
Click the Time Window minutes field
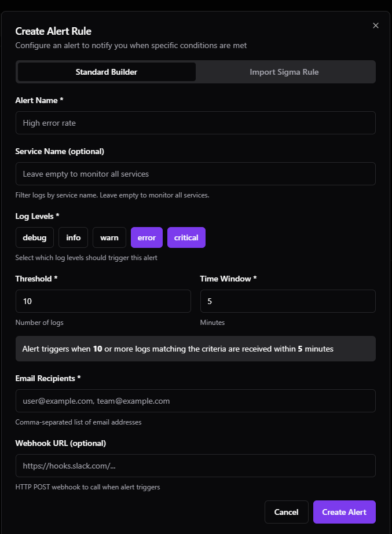[288, 301]
